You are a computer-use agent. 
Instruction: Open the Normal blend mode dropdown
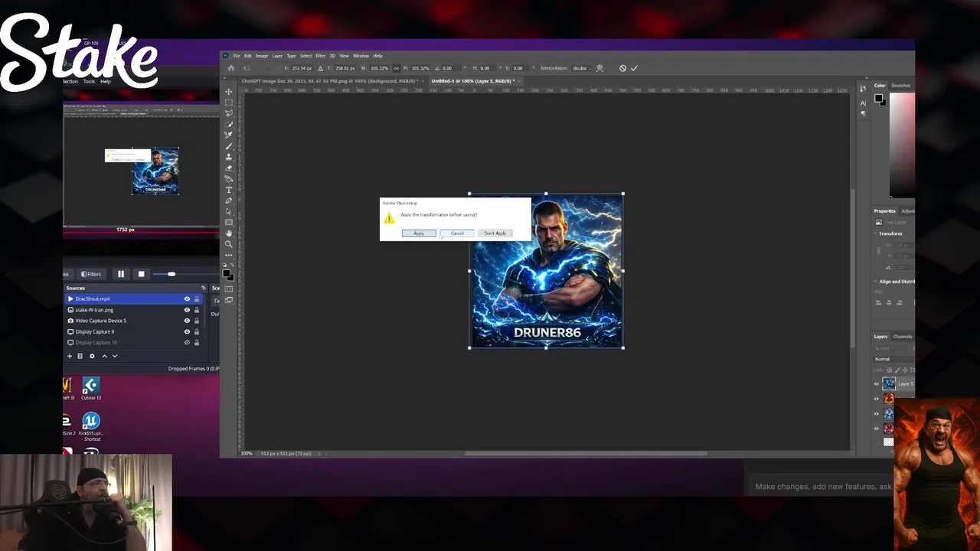pos(892,359)
